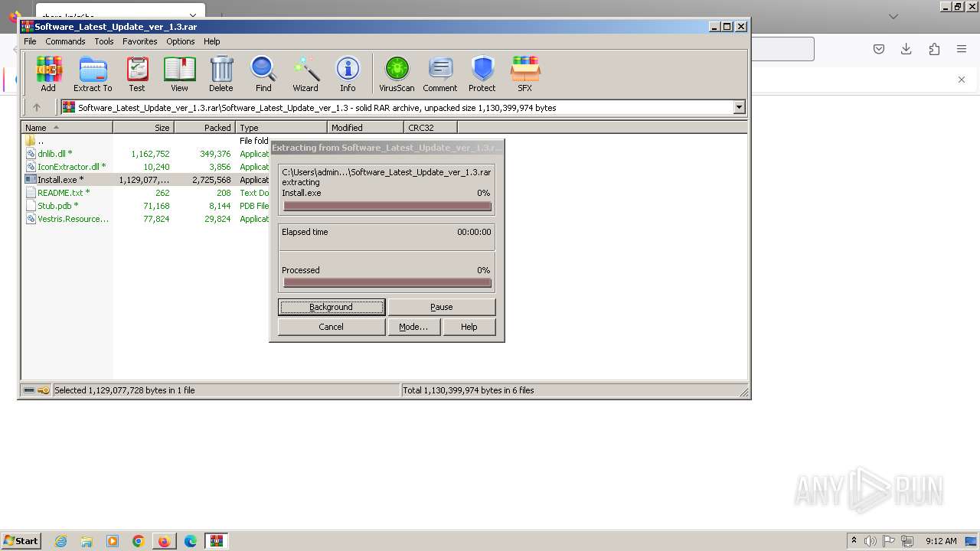This screenshot has width=980, height=551.
Task: Click Firefox Pocket save icon
Action: (x=879, y=49)
